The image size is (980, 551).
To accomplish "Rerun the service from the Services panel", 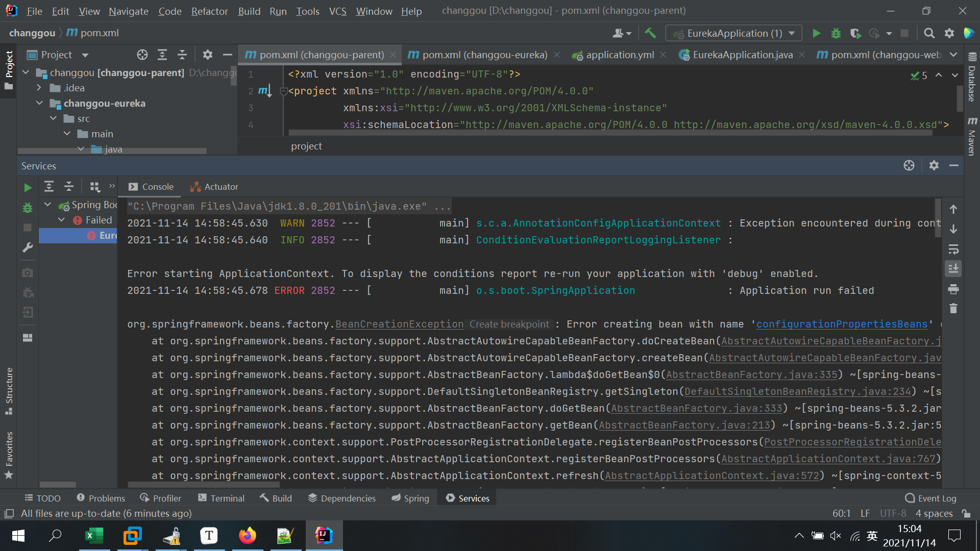I will click(28, 188).
